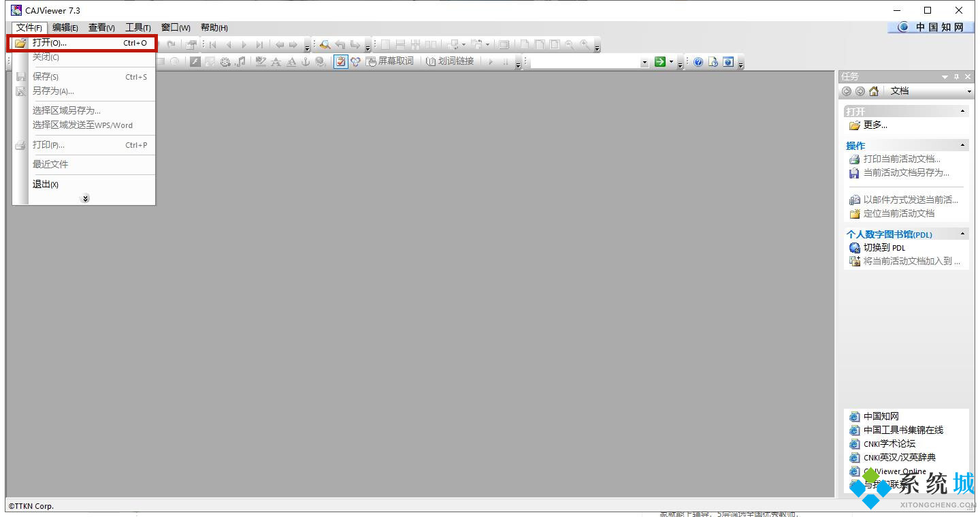The image size is (980, 517).
Task: Click the music note icon
Action: (x=240, y=62)
